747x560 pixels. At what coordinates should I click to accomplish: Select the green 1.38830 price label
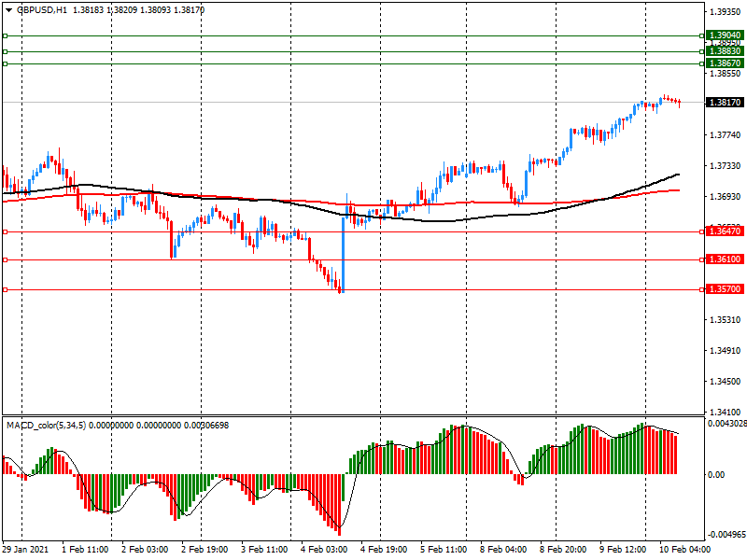[725, 51]
